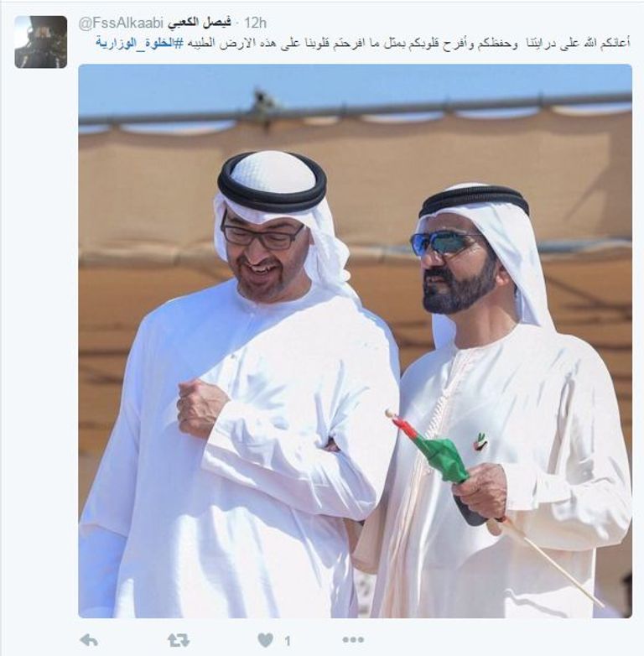Screen dimensions: 644x656
Task: Visit the @FssAlkaabi handle link
Action: pos(121,23)
